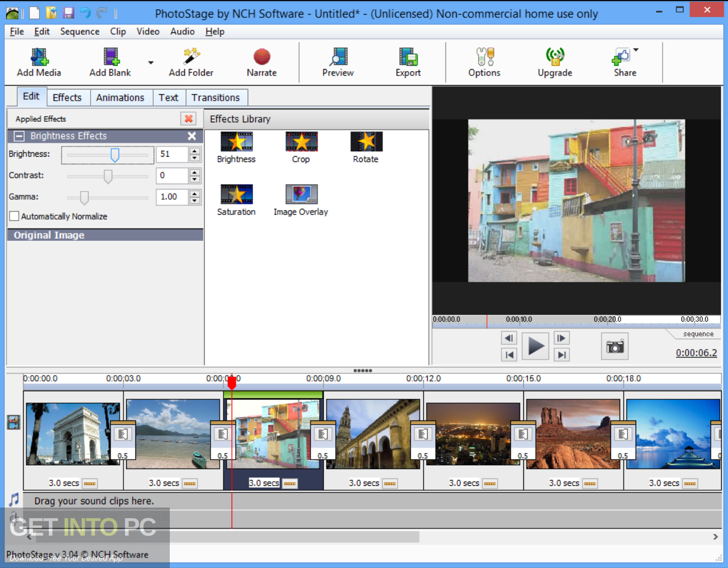Screen dimensions: 728x568
Task: Click the Narrate record icon
Action: coord(262,57)
